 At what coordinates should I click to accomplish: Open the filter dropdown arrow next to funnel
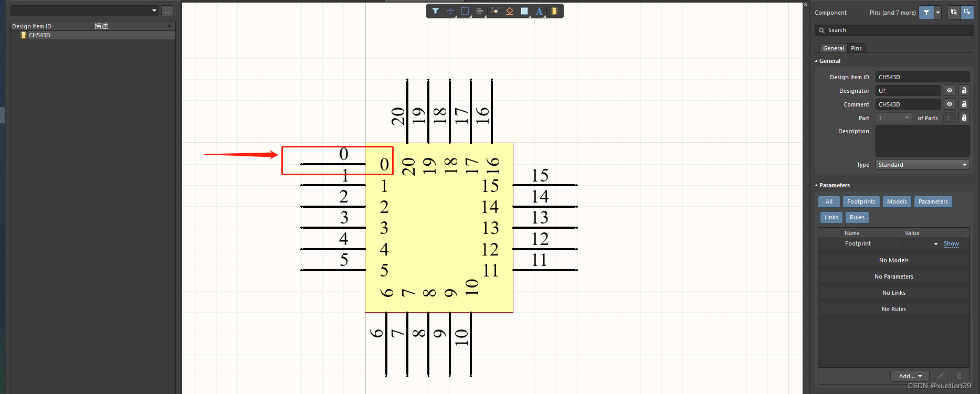[938, 13]
